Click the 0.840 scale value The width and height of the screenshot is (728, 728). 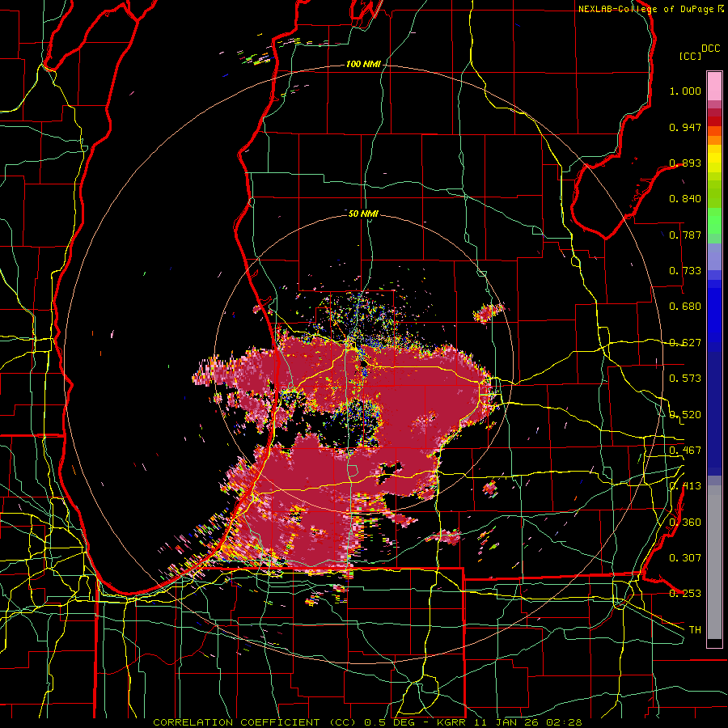(685, 199)
